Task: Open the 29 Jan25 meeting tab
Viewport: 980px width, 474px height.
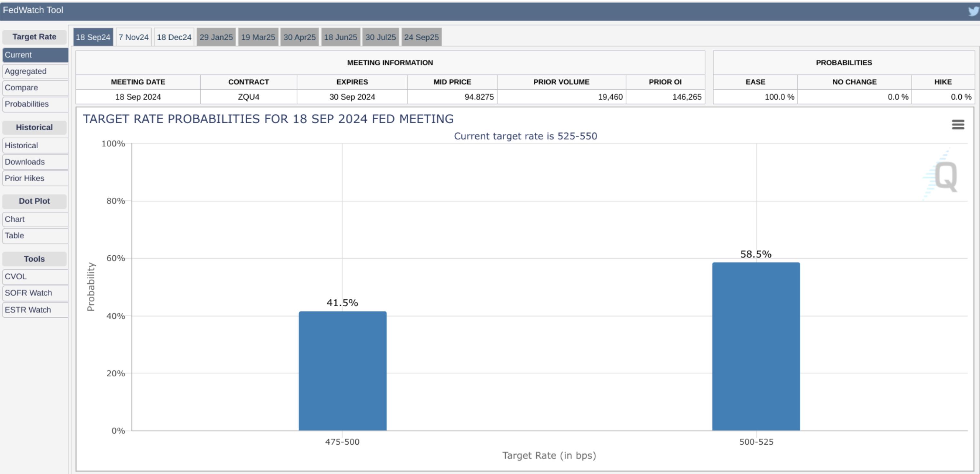Action: coord(216,37)
